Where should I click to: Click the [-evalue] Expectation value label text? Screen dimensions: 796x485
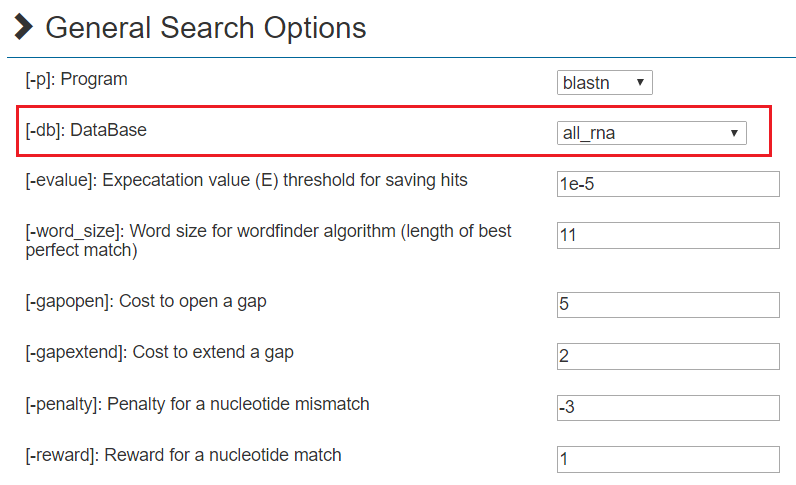coord(246,181)
